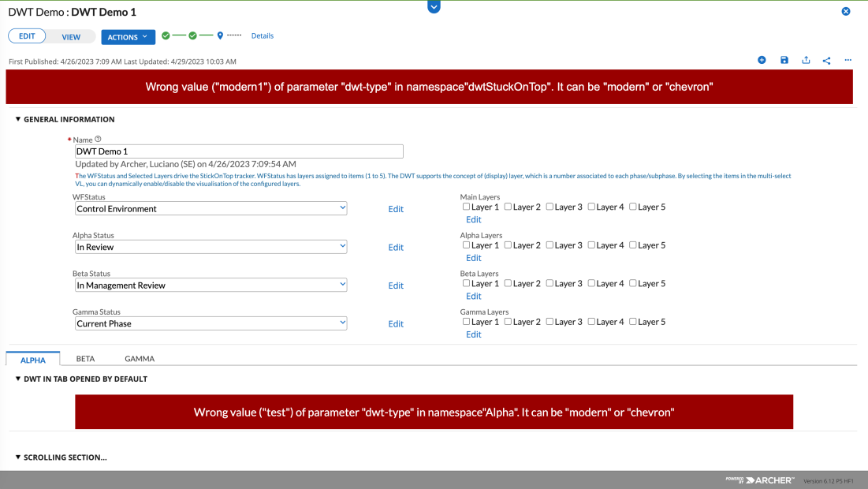Check Layer 1 in Main Layers
The width and height of the screenshot is (868, 489).
(466, 207)
